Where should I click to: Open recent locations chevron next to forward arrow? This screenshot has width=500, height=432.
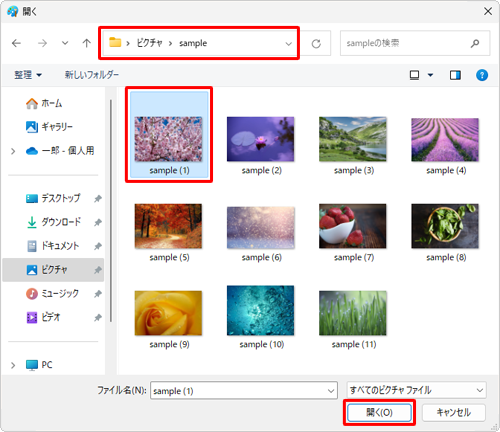pyautogui.click(x=65, y=43)
